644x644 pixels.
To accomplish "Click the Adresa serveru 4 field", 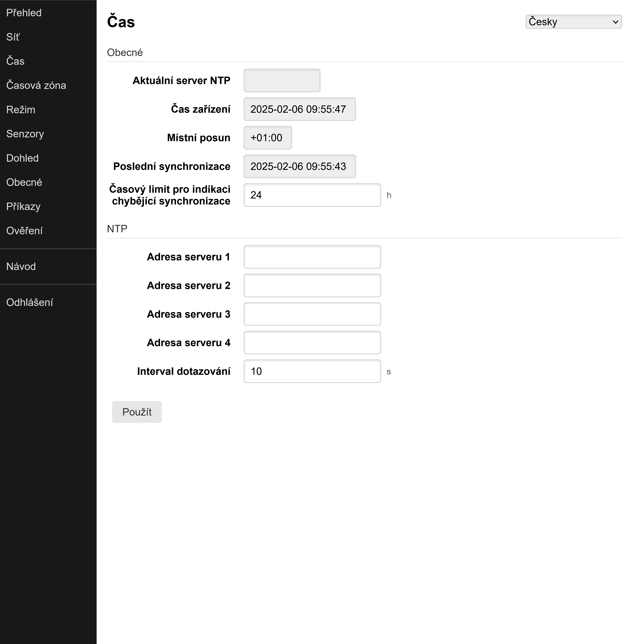I will coord(312,342).
